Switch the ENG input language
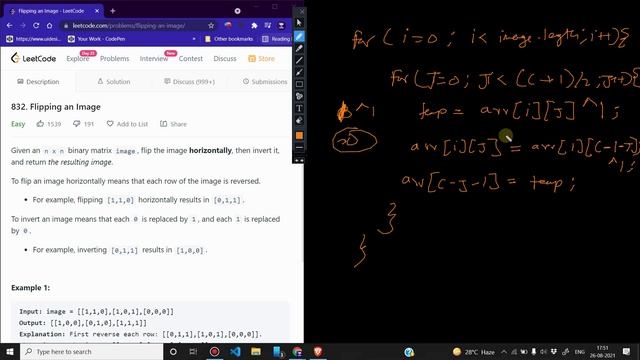 (x=580, y=351)
